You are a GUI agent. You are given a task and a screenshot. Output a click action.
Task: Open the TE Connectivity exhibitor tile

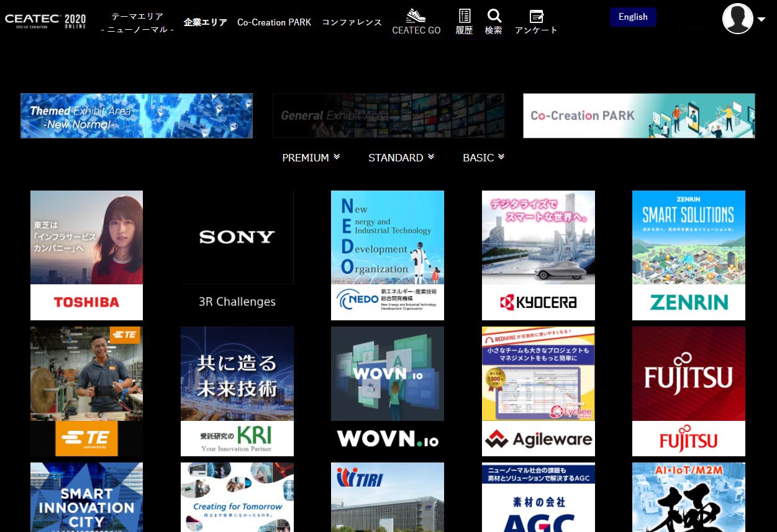86,391
